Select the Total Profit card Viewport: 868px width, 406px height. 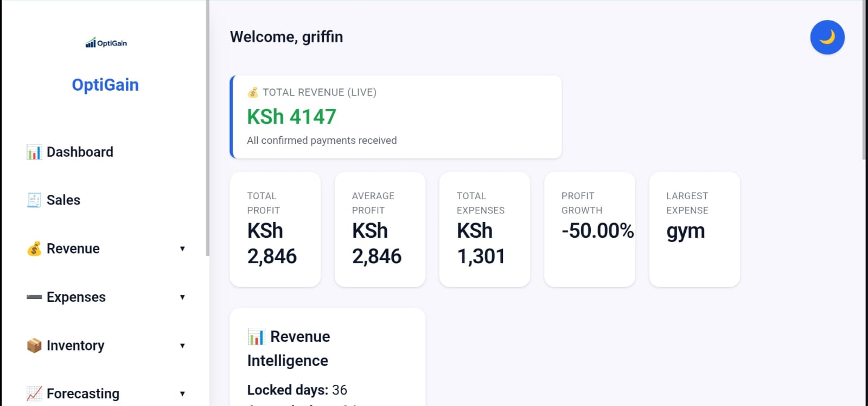(x=275, y=229)
